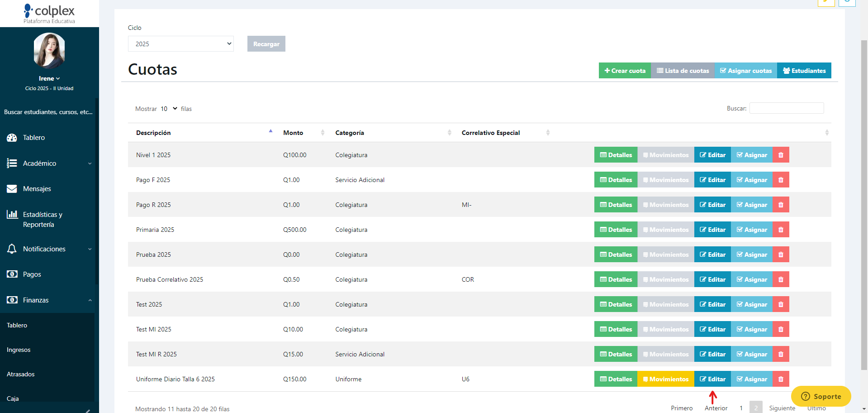Click trash icon for Pago R 2025
This screenshot has height=413, width=868.
[781, 205]
